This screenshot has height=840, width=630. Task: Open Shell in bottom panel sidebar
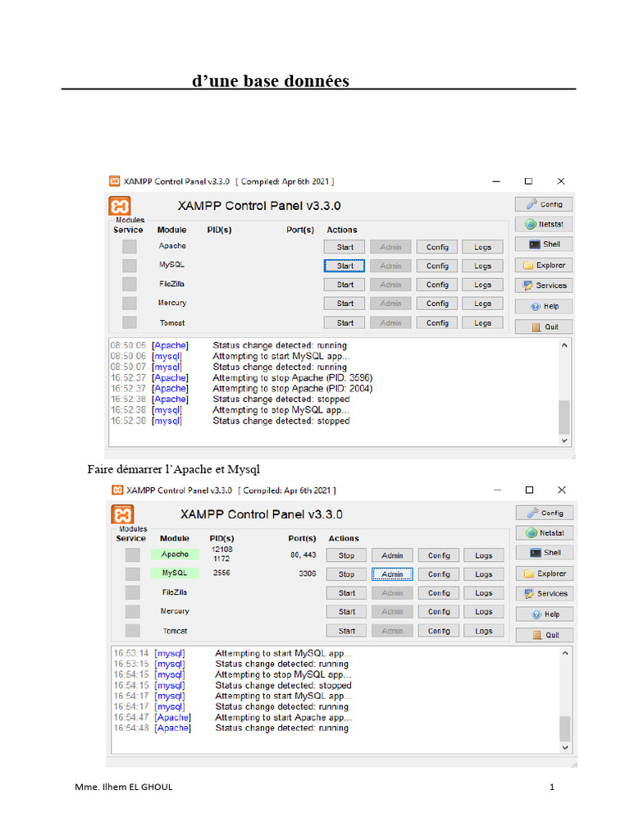click(x=545, y=552)
